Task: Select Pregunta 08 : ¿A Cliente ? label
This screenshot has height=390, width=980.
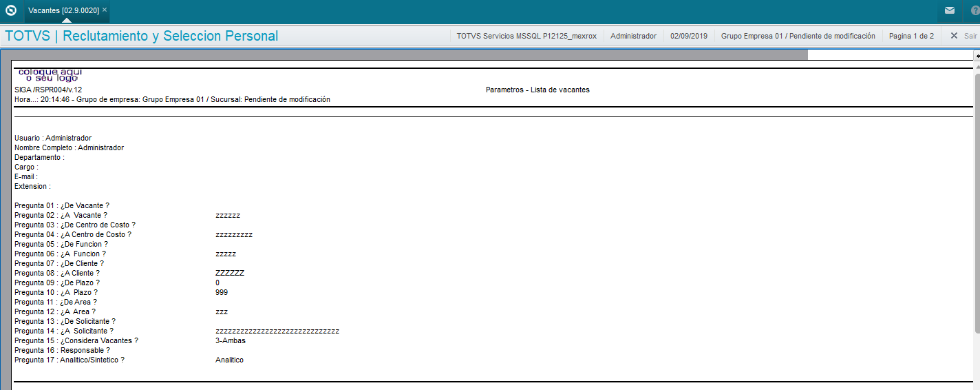Action: pyautogui.click(x=58, y=274)
